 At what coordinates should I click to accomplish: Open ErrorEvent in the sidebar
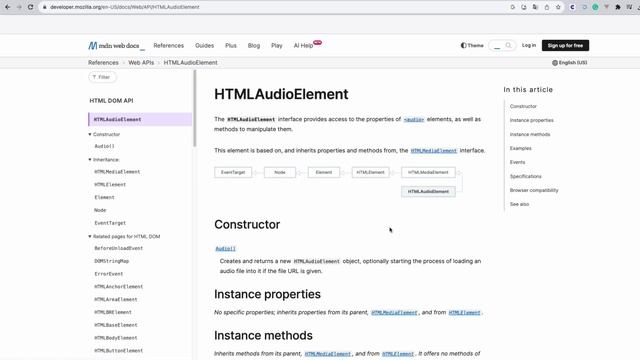[x=109, y=274]
